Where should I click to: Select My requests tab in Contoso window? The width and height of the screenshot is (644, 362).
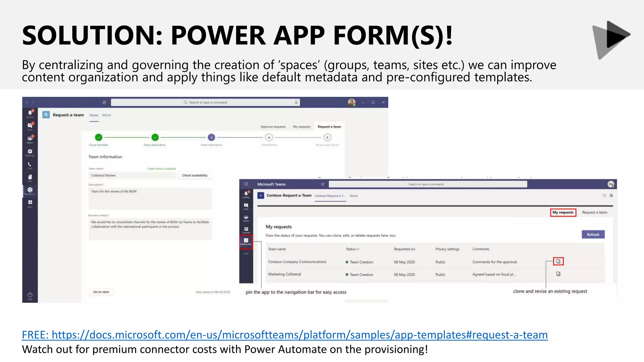click(x=563, y=212)
